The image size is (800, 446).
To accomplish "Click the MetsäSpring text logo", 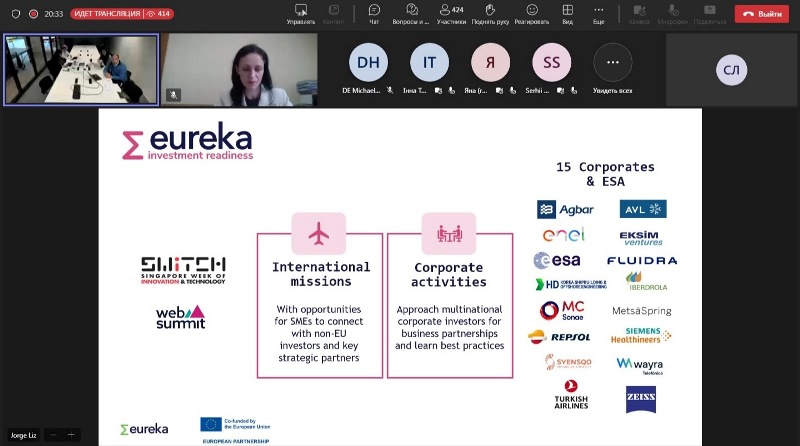I will click(x=642, y=311).
